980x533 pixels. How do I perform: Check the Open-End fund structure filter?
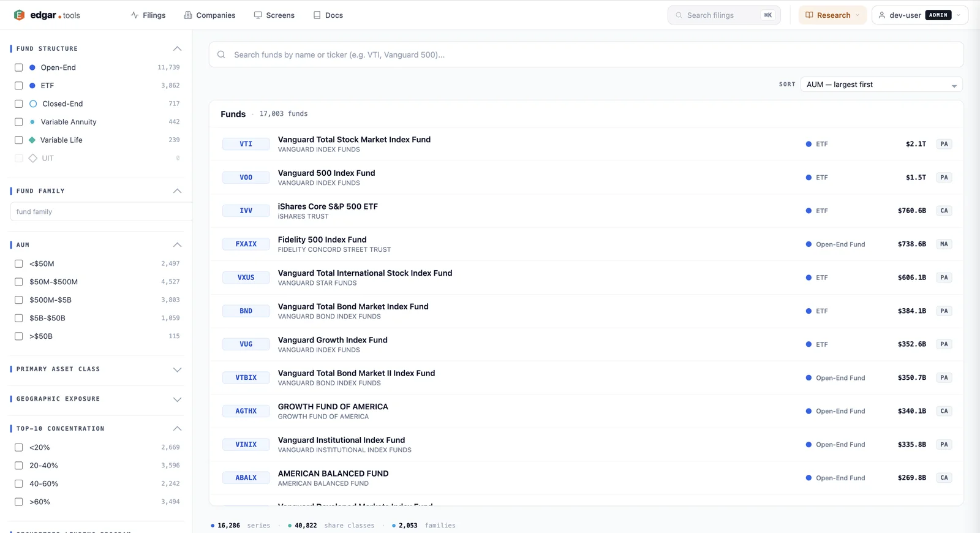19,67
